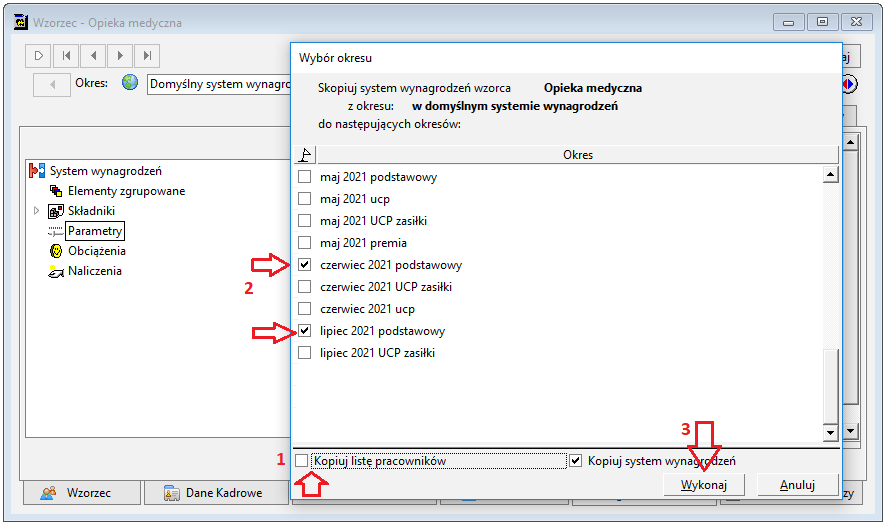Click the czerwiec 2021 podstawowy row text
This screenshot has width=888, height=526.
pos(391,265)
